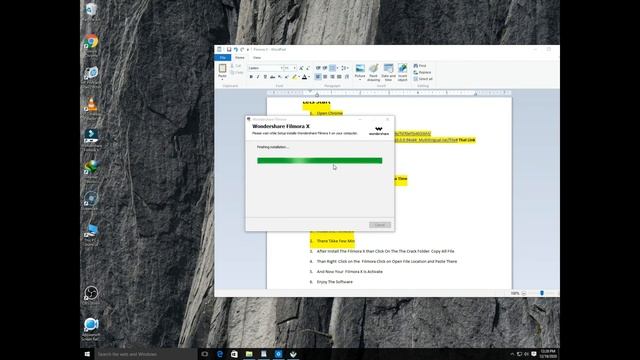Switch to the View tab in WordPad
This screenshot has height=360, width=640.
257,58
